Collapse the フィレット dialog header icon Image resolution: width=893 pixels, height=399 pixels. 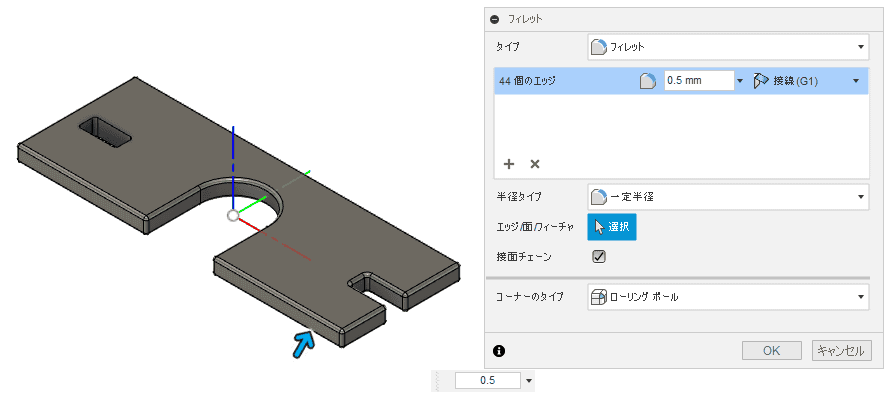[x=494, y=19]
